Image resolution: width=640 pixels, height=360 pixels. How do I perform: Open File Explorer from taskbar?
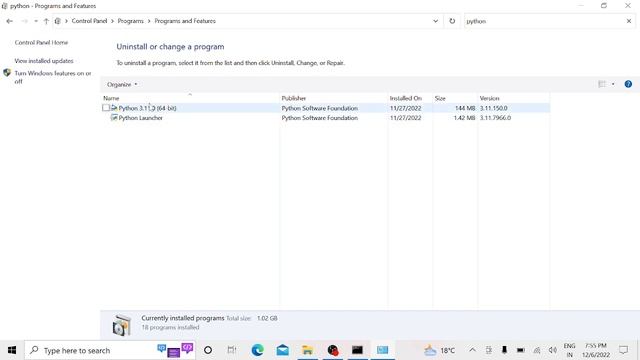point(307,350)
